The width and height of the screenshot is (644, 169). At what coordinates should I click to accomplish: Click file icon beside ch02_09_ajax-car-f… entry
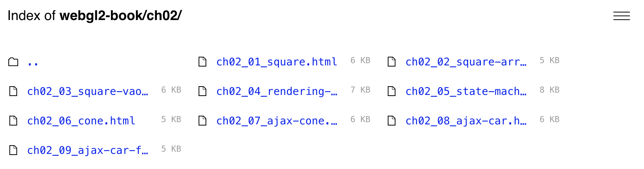13,150
